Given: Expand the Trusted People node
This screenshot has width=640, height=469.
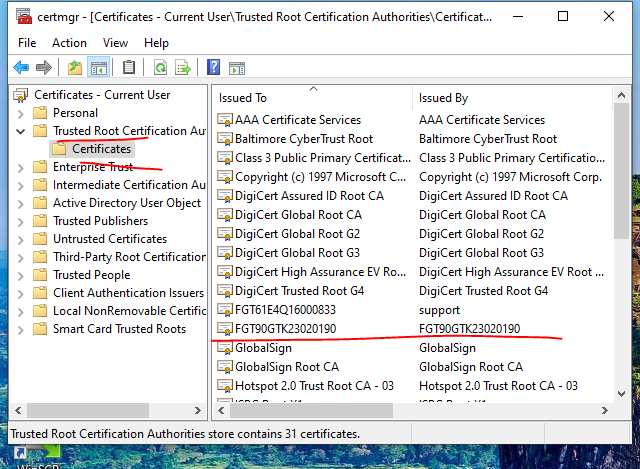Looking at the screenshot, I should (x=20, y=276).
